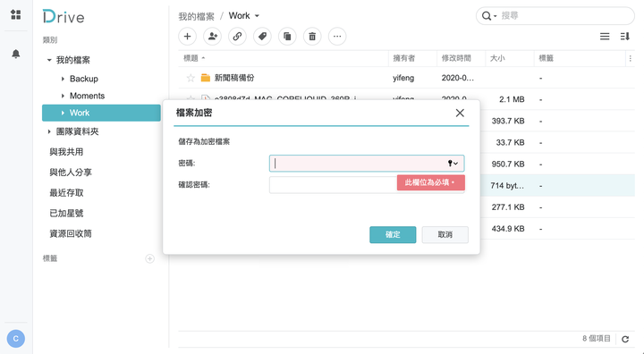
Task: Click the copy files icon
Action: tap(287, 37)
